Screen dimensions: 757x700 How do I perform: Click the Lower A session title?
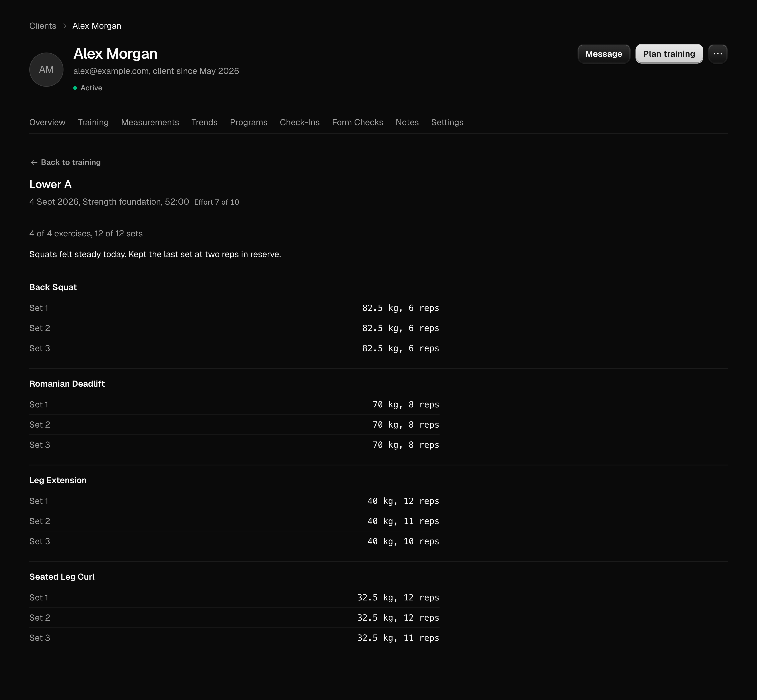50,184
